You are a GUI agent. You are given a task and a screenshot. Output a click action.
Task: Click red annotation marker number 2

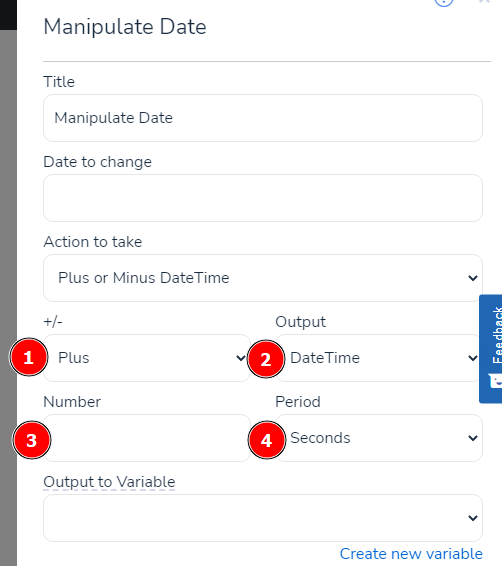click(x=266, y=359)
